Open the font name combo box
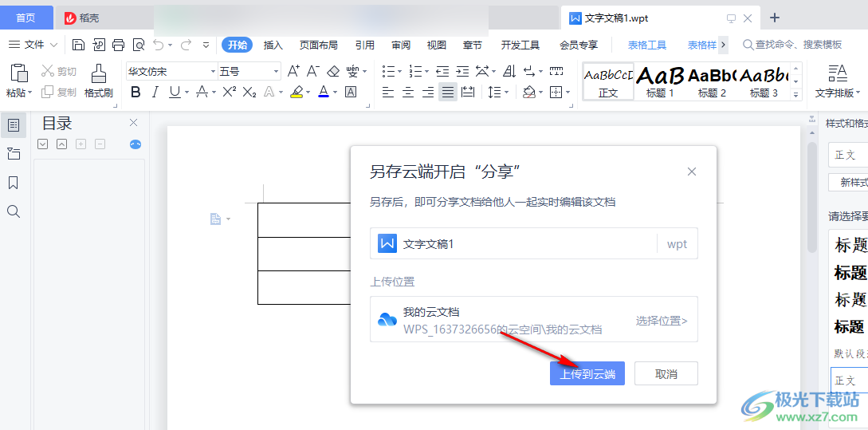The height and width of the screenshot is (430, 868). tap(171, 72)
